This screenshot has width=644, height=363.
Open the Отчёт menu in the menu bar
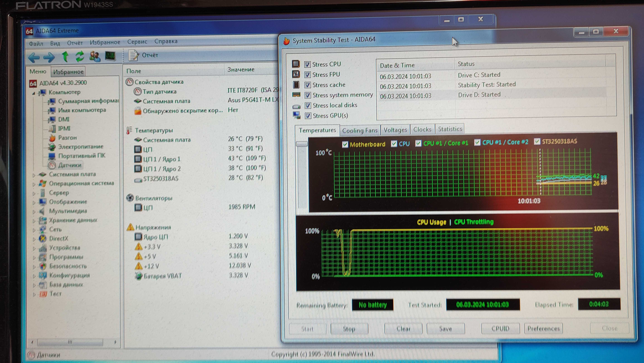pyautogui.click(x=75, y=43)
